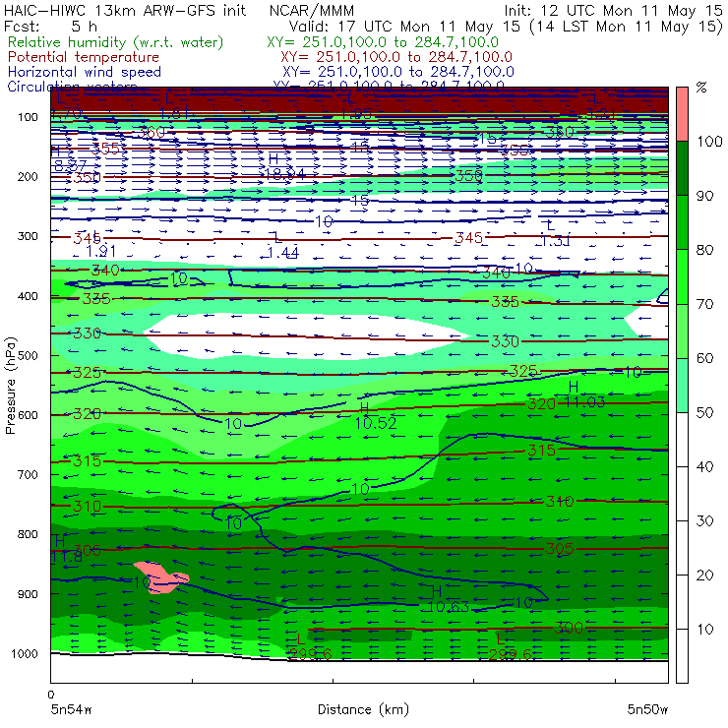Click the colorbar "40" label
This screenshot has height=728, width=728.
click(x=704, y=466)
